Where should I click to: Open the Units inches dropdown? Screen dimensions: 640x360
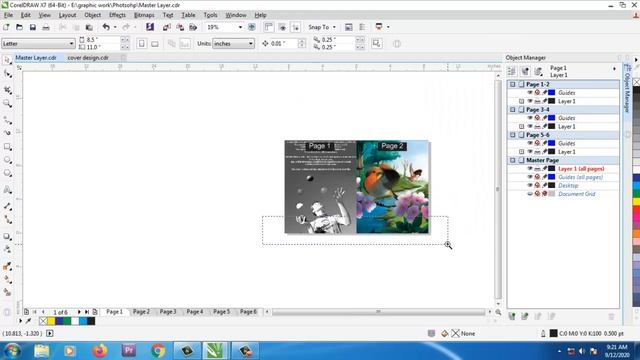pos(250,44)
